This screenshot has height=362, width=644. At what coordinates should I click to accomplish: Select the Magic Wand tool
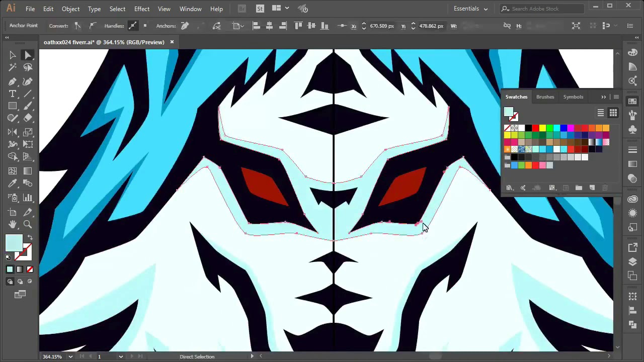[13, 67]
